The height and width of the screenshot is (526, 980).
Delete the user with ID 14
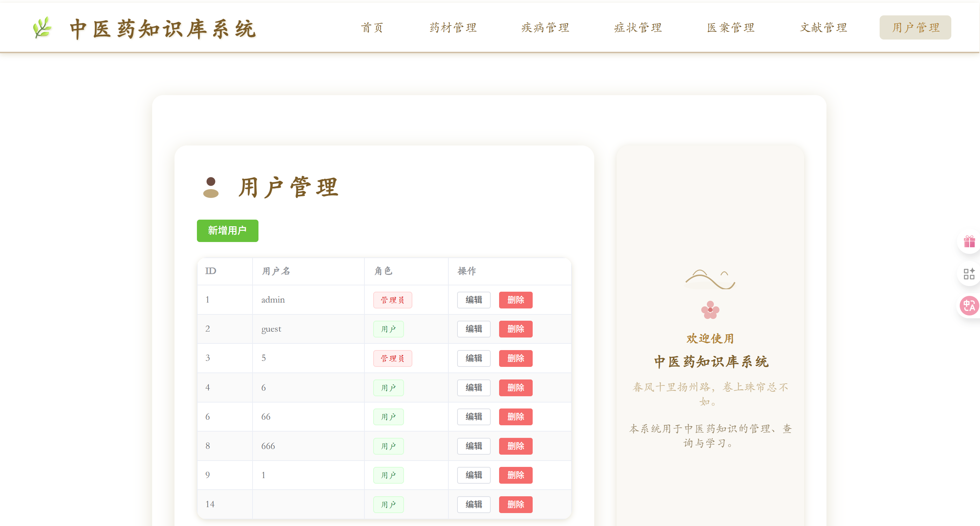coord(516,504)
